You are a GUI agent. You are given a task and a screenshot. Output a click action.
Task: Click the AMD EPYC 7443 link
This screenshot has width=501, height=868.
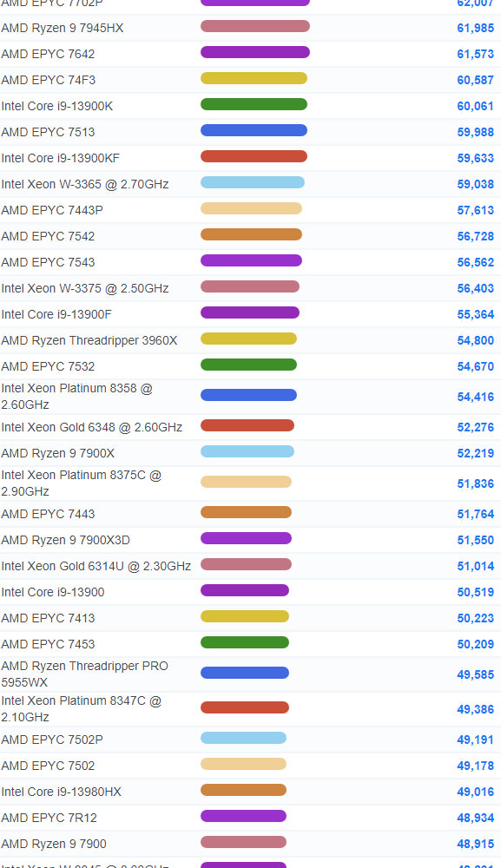click(x=48, y=514)
